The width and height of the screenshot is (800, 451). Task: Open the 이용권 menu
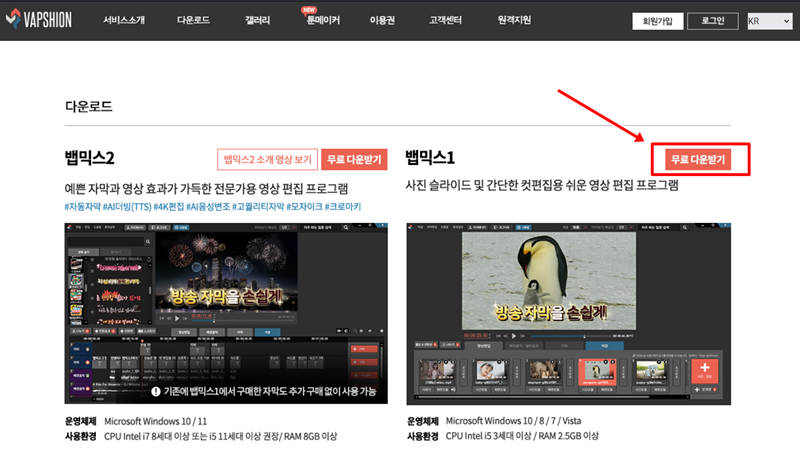[382, 20]
